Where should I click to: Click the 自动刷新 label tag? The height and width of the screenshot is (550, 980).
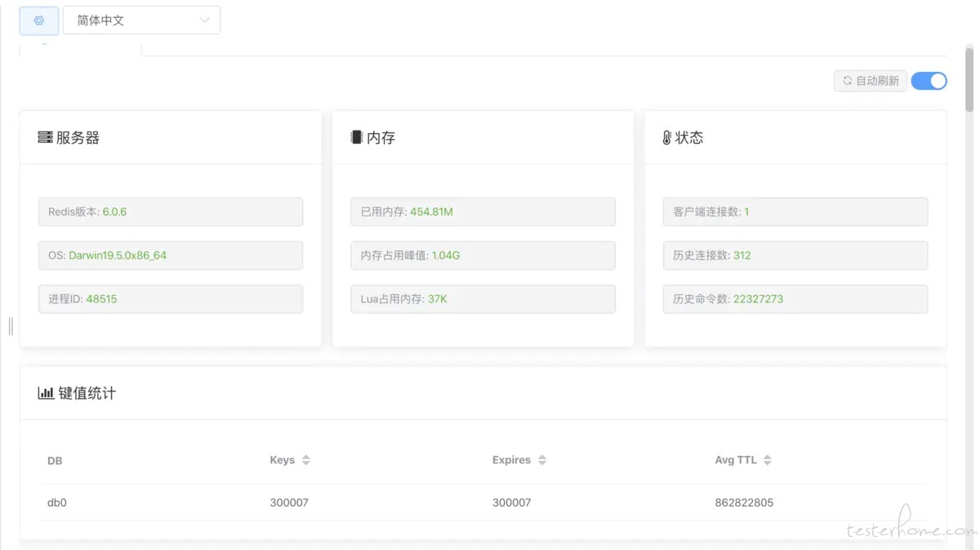871,81
